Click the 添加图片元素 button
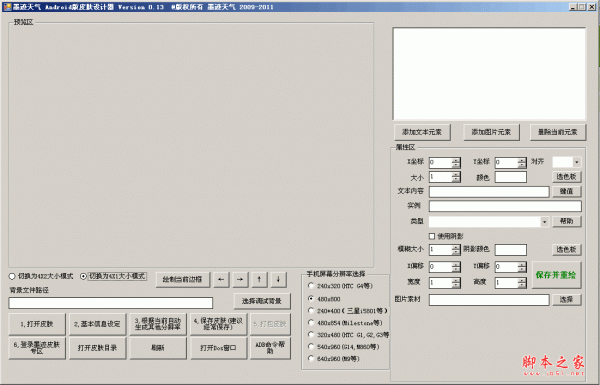The height and width of the screenshot is (385, 600). pos(491,132)
